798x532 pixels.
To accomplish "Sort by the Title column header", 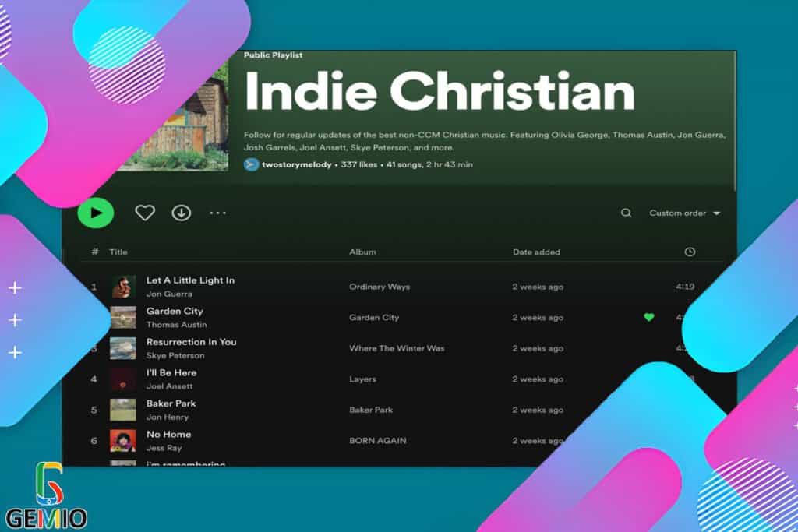I will pyautogui.click(x=118, y=252).
